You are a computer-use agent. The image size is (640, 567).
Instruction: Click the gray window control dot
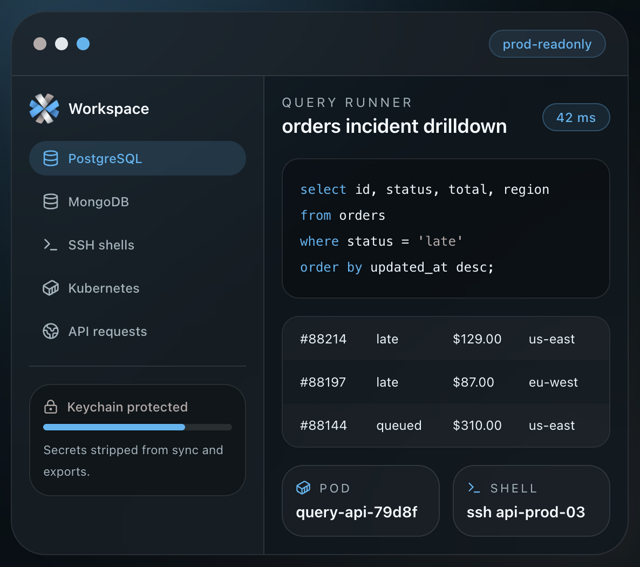[x=40, y=44]
